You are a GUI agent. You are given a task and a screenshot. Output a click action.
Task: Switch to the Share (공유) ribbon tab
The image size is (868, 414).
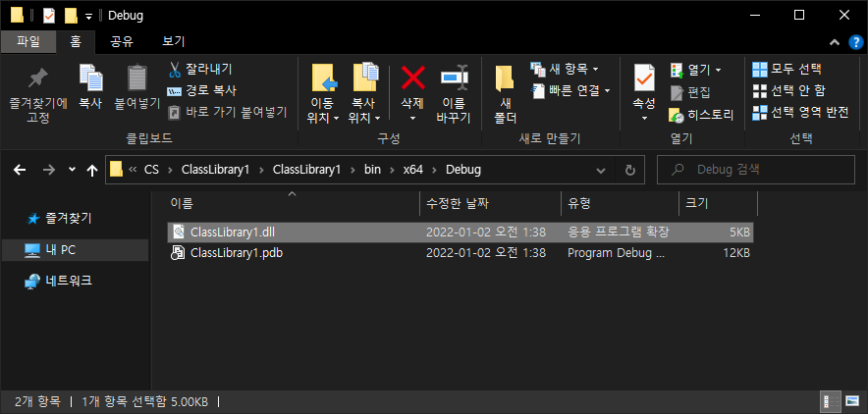coord(121,41)
